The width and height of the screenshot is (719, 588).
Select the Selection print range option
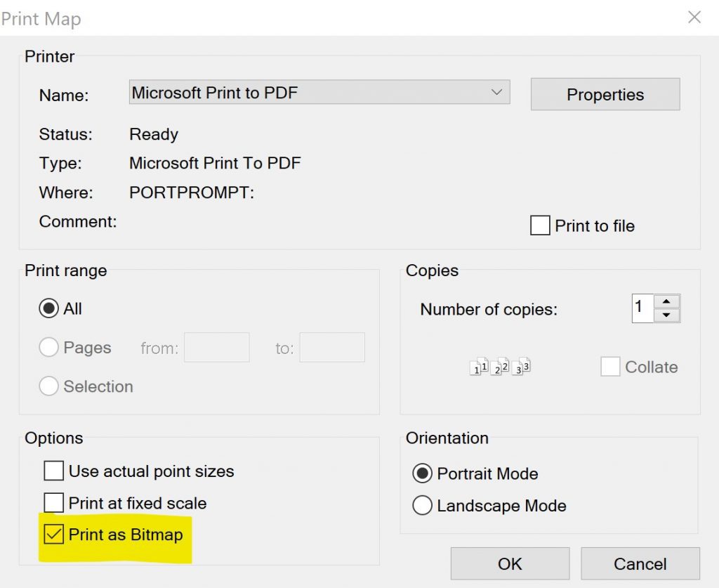pos(48,386)
